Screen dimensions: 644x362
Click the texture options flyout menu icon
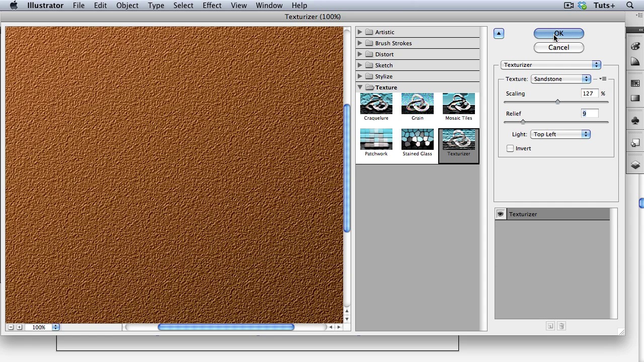[x=603, y=79]
